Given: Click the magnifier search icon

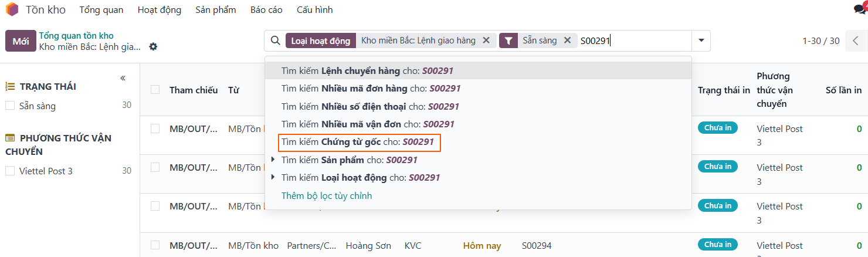Looking at the screenshot, I should (x=275, y=40).
